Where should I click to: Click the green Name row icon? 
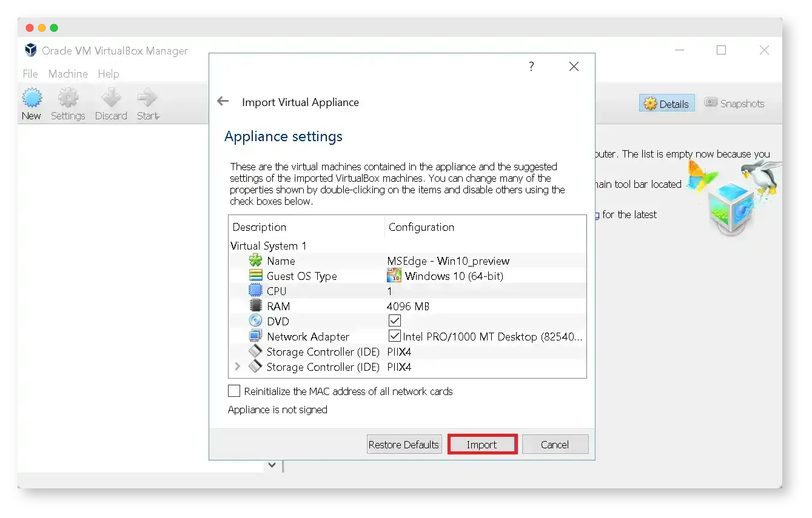pos(255,261)
